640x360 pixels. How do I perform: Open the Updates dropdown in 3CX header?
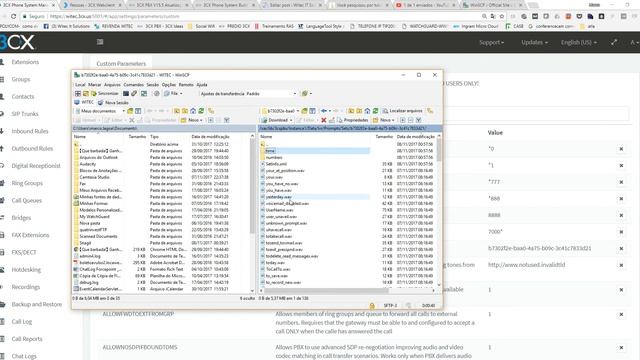point(534,42)
